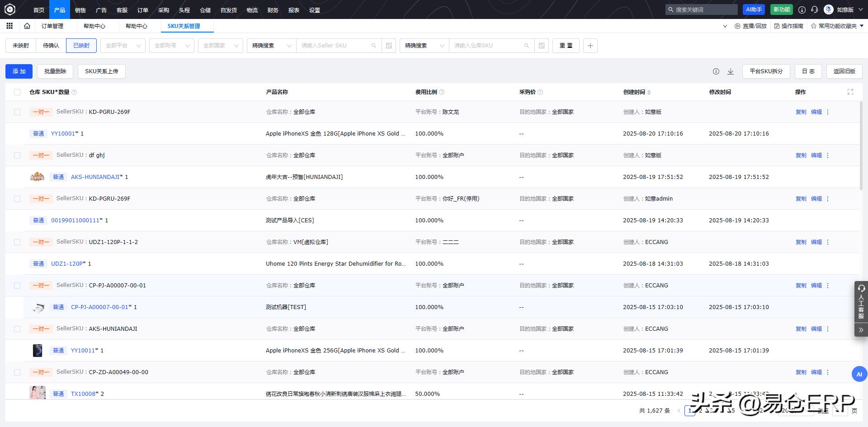
Task: Open more options for first KD-PGRU-269F row
Action: 828,112
